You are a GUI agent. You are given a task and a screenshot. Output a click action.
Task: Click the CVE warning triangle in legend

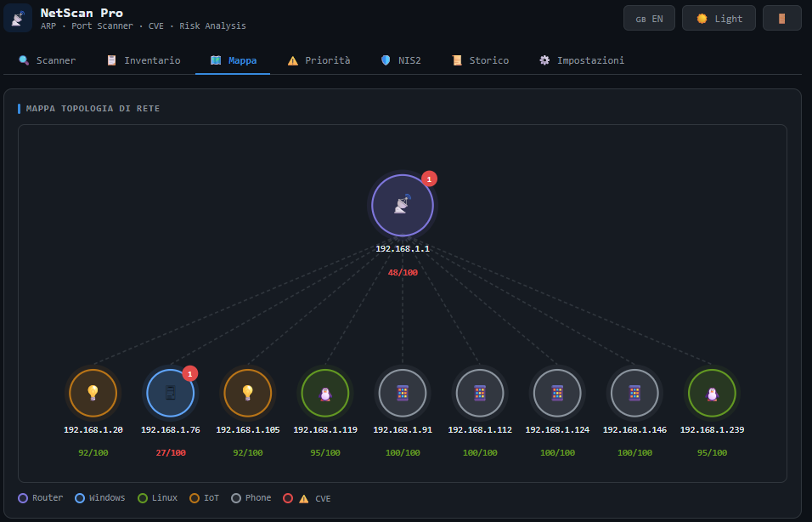pos(304,499)
